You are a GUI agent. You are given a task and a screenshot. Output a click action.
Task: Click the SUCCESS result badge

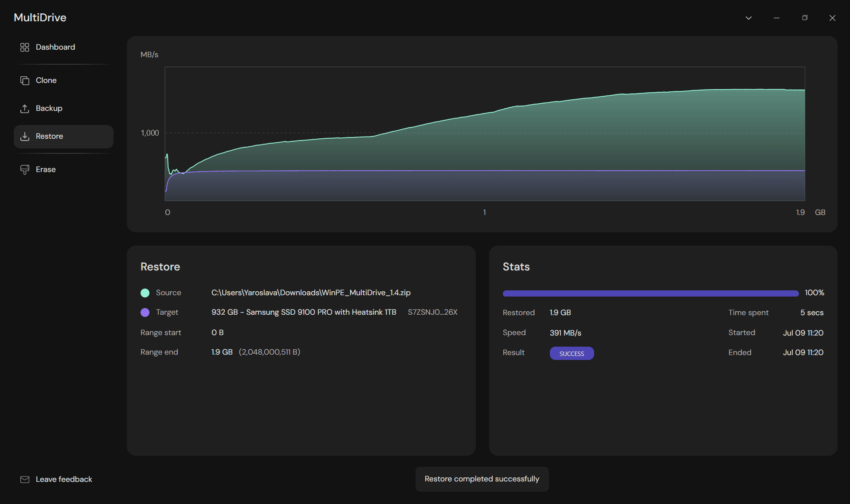click(572, 353)
